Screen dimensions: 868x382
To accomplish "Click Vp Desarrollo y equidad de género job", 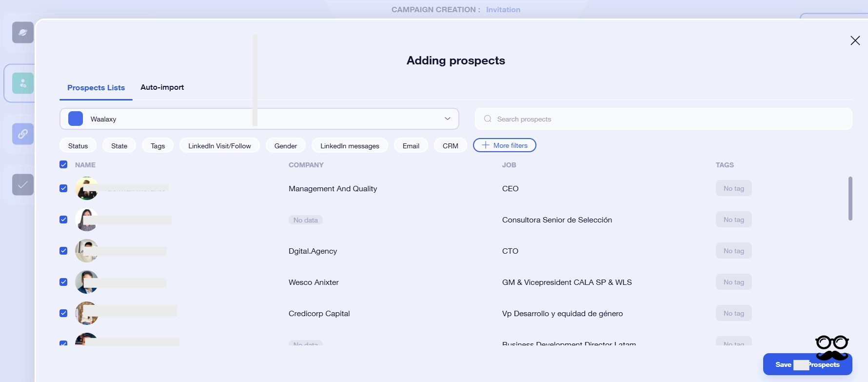I will (563, 314).
